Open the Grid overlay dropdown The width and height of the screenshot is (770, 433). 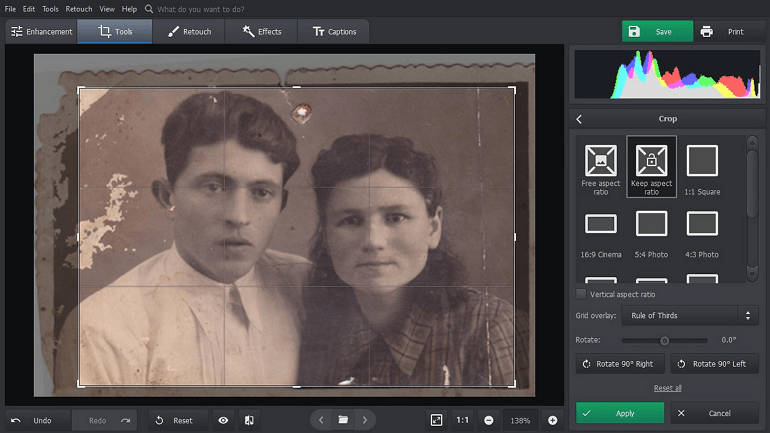pos(689,316)
